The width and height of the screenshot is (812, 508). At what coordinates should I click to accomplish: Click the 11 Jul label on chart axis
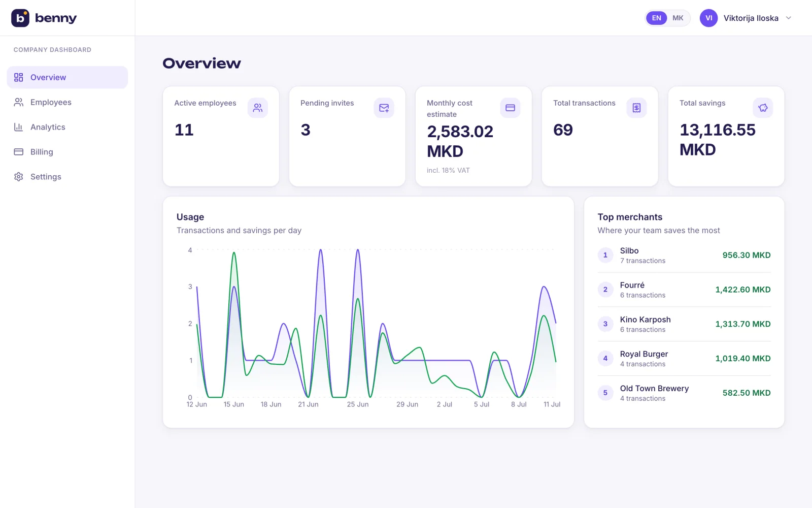[552, 404]
